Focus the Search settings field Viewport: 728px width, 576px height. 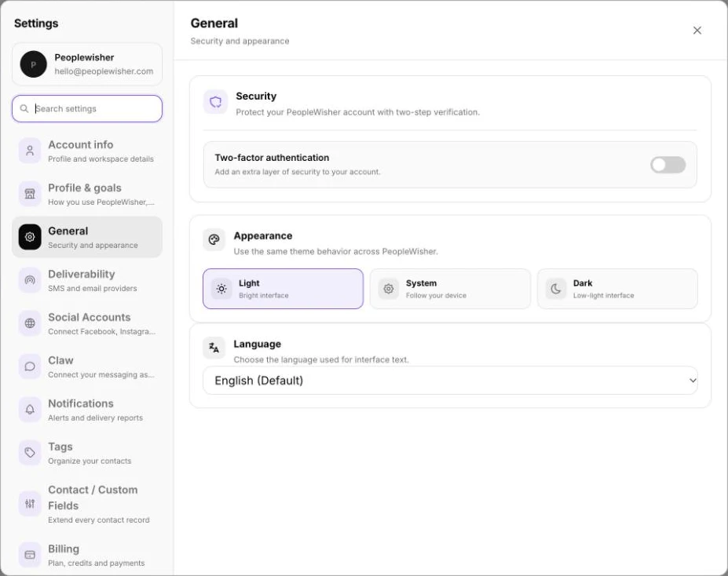pyautogui.click(x=87, y=108)
